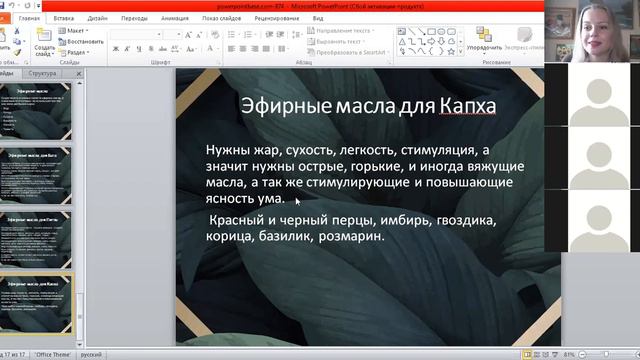The height and width of the screenshot is (360, 640).
Task: Toggle Underline (Ч) formatting
Action: (139, 49)
